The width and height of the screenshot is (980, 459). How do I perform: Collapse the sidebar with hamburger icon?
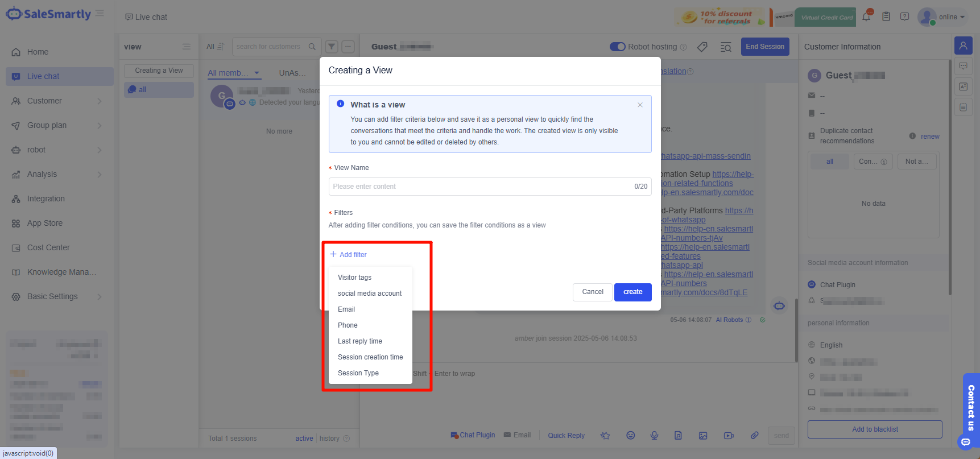100,14
